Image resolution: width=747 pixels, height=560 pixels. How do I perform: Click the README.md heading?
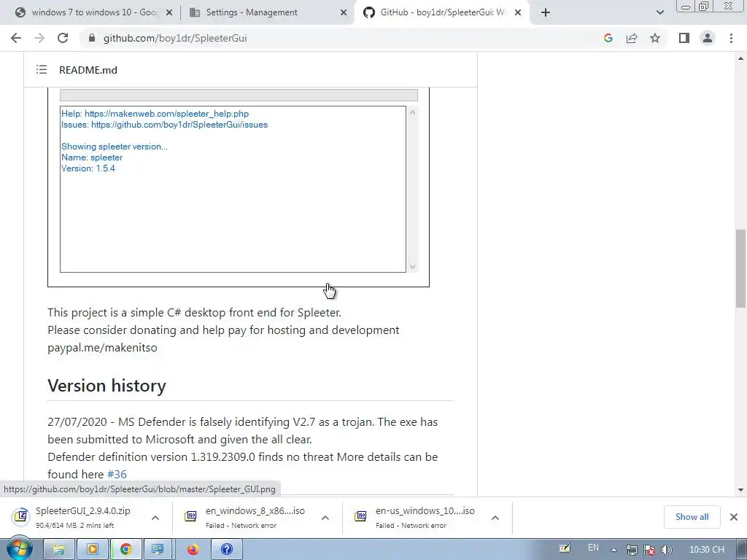88,70
